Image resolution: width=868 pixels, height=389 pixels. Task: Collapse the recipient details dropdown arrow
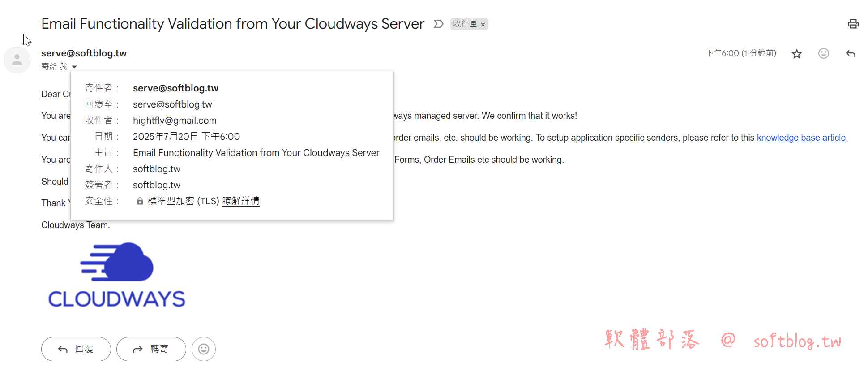[74, 67]
